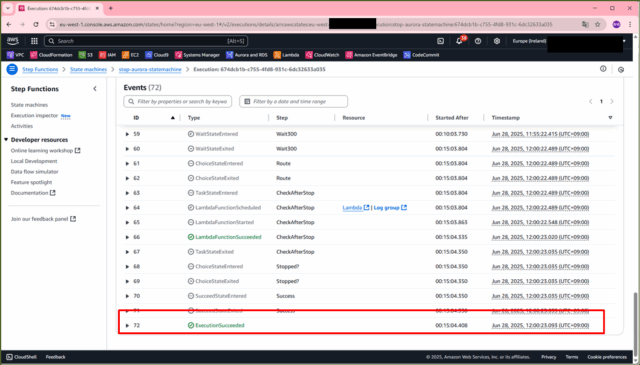The height and width of the screenshot is (365, 640).
Task: Open the Europe (Ireland) region dropdown
Action: pos(529,41)
